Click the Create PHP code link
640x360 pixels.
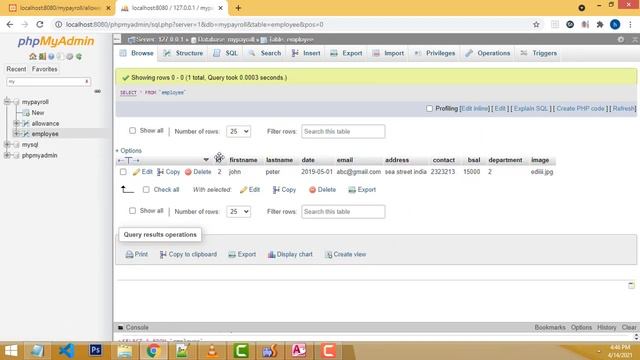(580, 109)
